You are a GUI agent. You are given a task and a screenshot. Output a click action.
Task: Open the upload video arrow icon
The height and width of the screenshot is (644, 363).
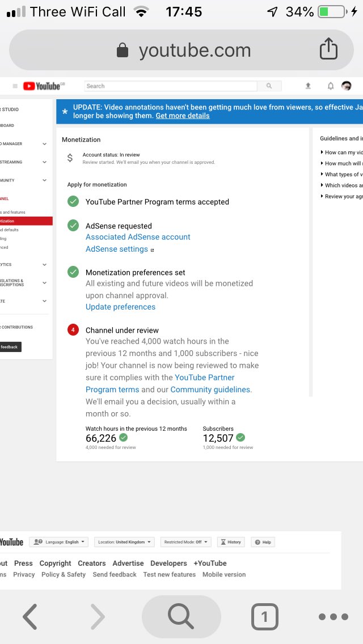point(308,86)
